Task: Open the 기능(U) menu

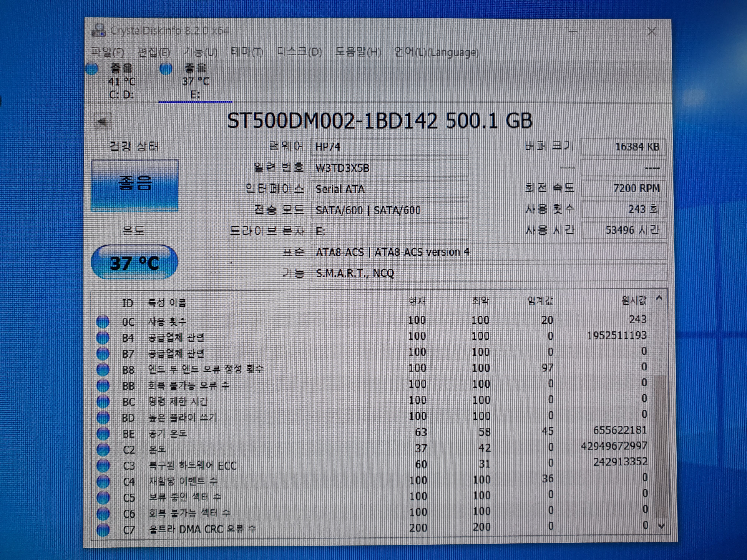Action: pos(200,52)
